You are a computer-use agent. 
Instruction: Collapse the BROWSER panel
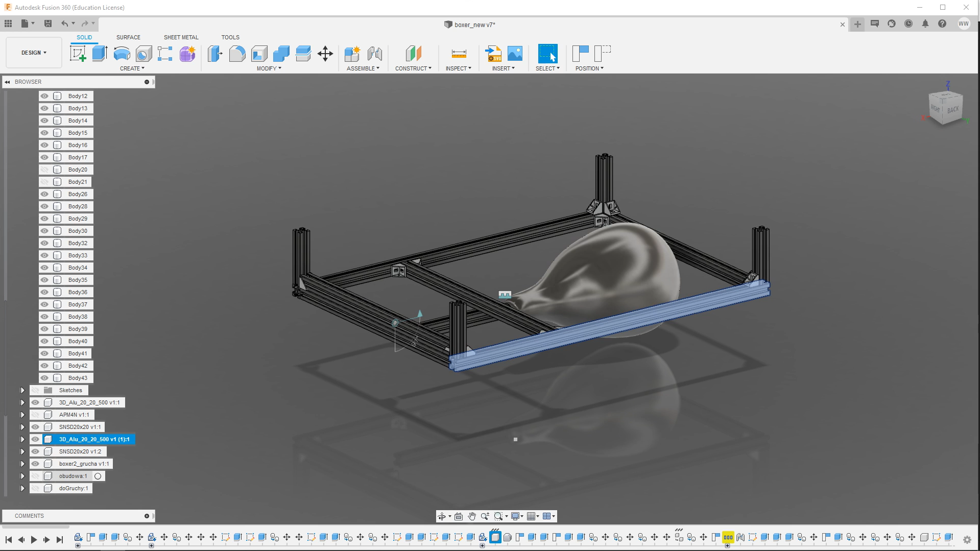(x=7, y=82)
